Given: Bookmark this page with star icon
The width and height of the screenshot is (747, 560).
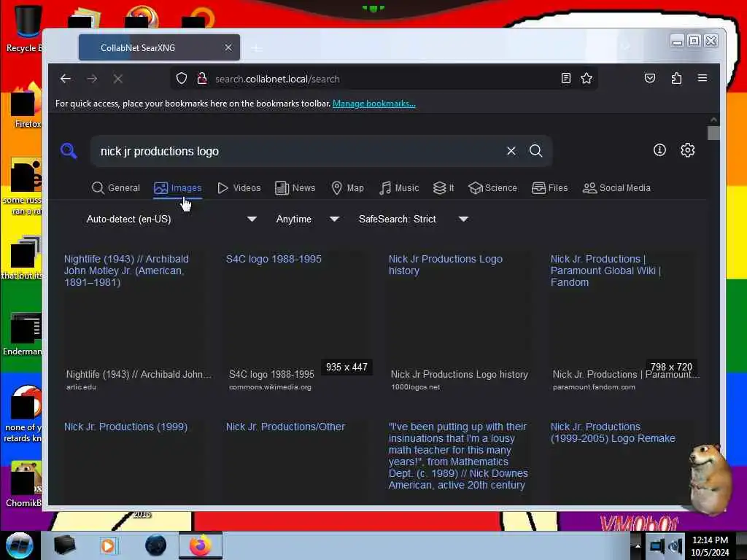Looking at the screenshot, I should pos(587,78).
